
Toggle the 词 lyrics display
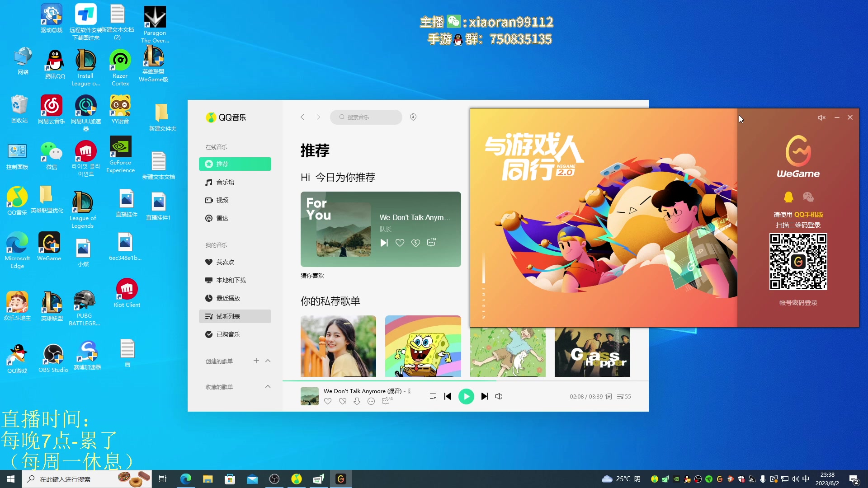click(x=609, y=396)
